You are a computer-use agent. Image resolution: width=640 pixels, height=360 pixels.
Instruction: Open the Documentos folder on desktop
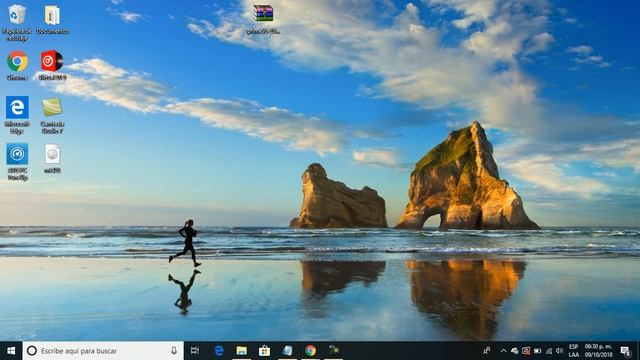point(52,19)
